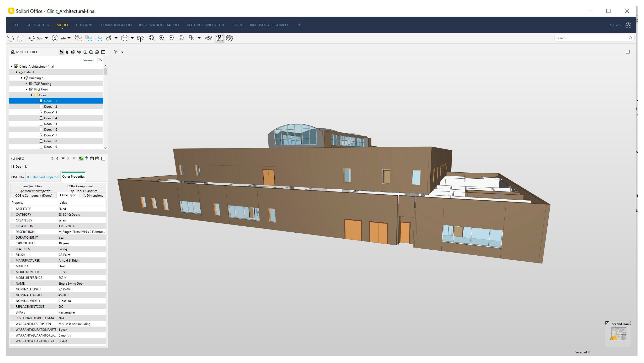The width and height of the screenshot is (644, 363).
Task: Collapse the Clinic_Architectural-final root node
Action: point(12,67)
